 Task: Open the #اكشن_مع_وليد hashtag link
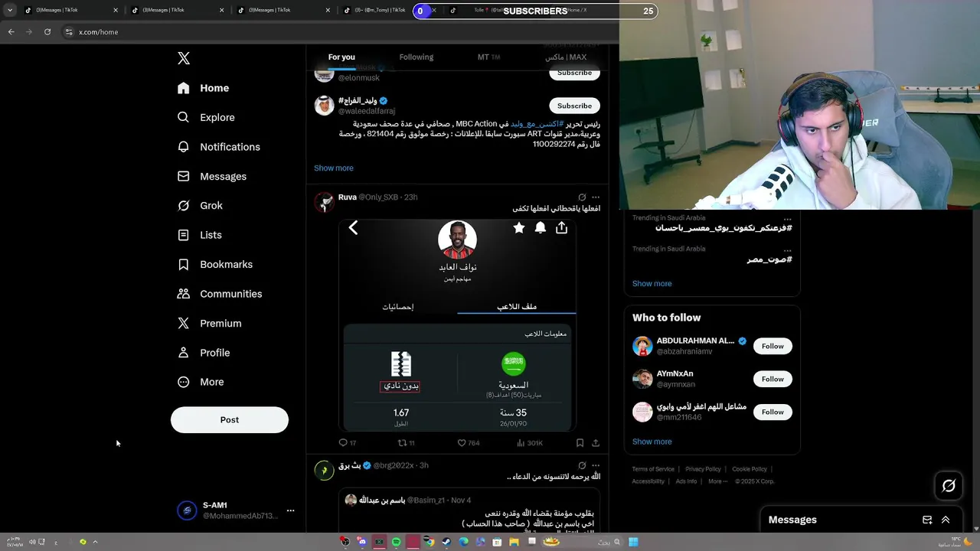point(537,124)
